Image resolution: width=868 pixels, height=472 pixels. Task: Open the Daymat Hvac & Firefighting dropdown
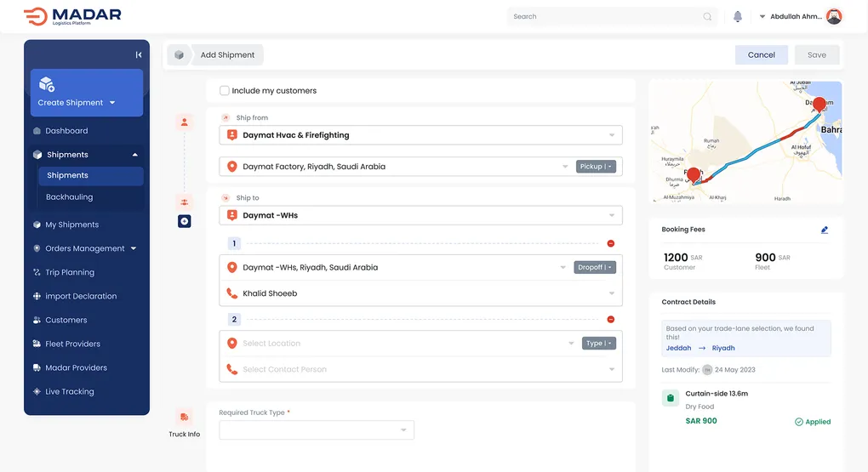(x=612, y=135)
